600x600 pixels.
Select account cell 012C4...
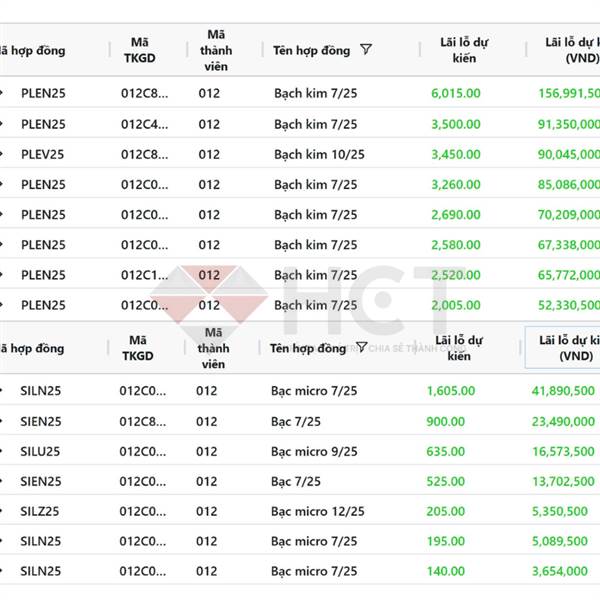(144, 124)
